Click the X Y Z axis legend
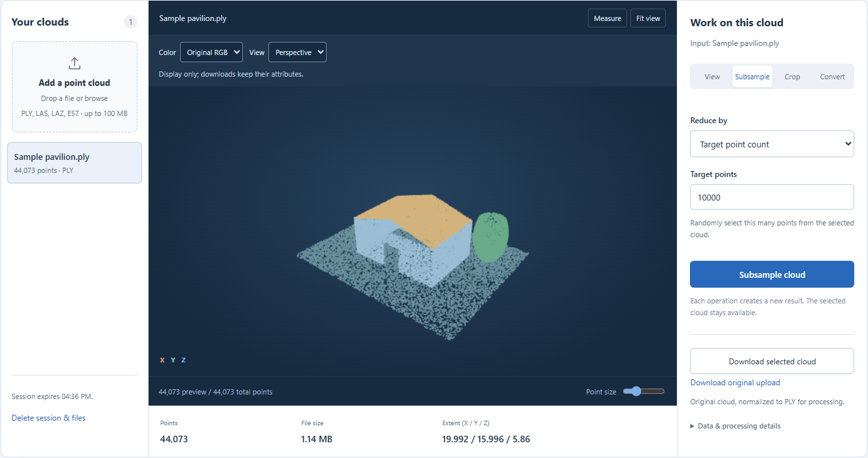The image size is (868, 458). tap(173, 360)
